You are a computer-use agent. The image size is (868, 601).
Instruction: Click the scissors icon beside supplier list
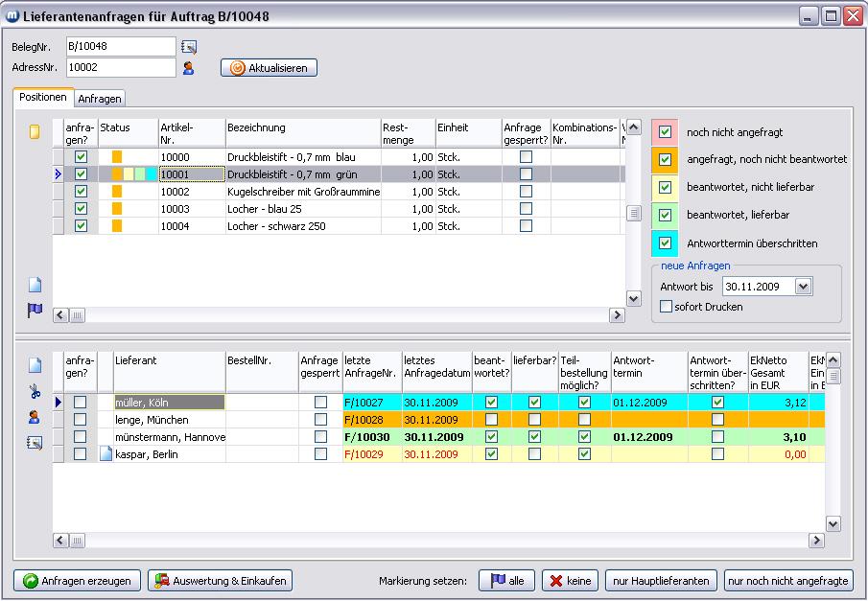point(35,391)
